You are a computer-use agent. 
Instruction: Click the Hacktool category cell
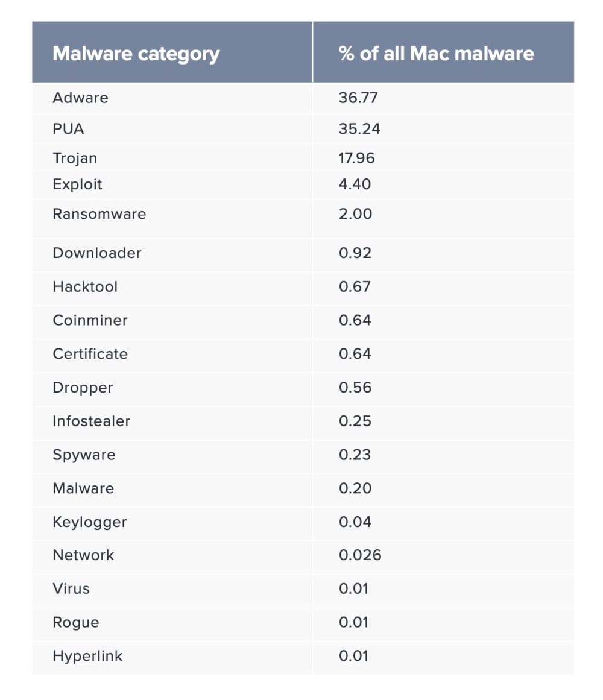pos(85,286)
